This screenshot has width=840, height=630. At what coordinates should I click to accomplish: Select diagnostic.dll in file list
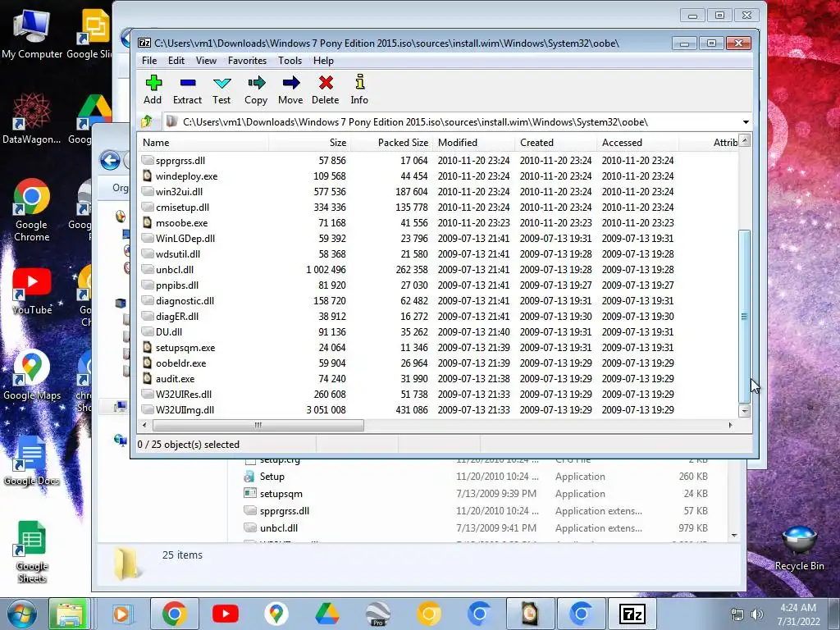click(x=185, y=300)
